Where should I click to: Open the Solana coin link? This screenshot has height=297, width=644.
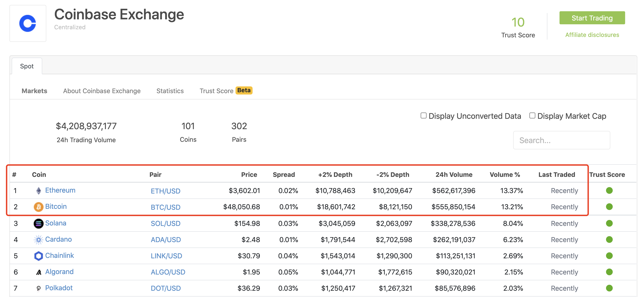(x=56, y=223)
